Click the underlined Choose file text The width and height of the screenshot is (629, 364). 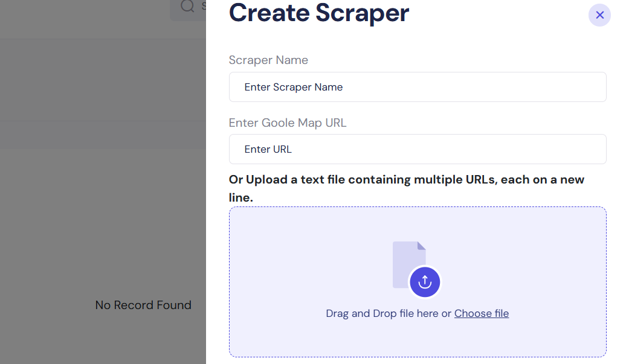481,313
